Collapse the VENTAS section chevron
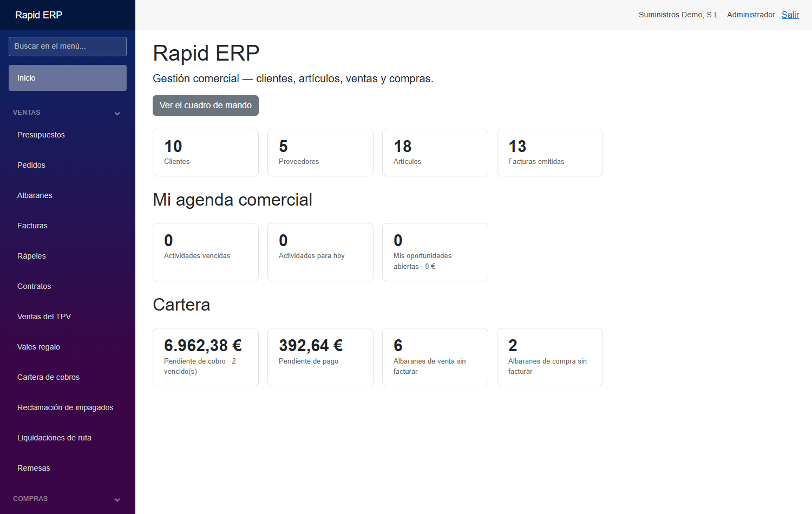 (x=117, y=113)
